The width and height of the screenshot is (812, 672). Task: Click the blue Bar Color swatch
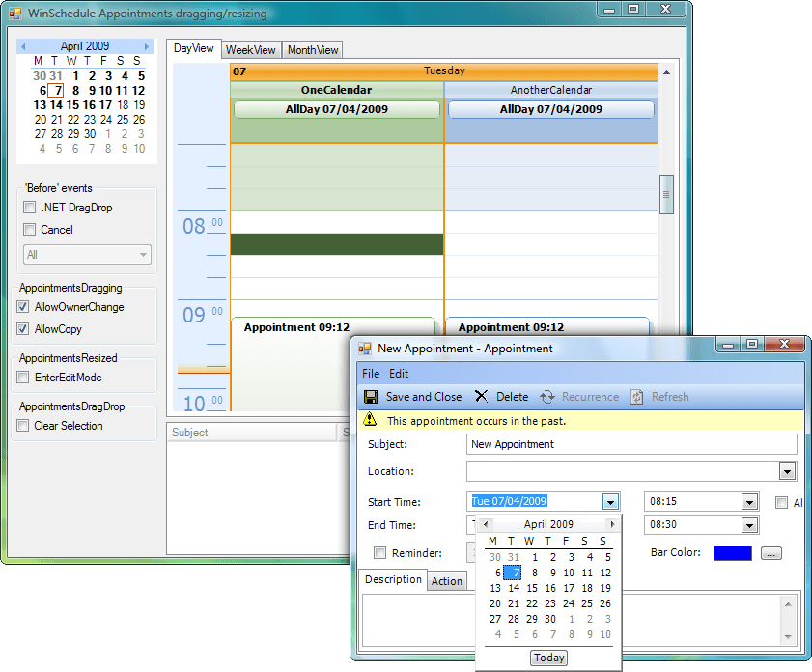pos(732,553)
